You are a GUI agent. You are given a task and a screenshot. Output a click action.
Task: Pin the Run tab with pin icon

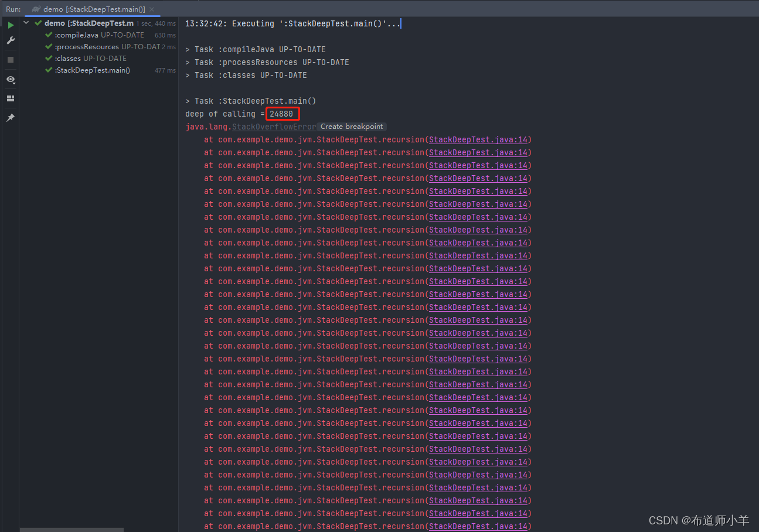(11, 118)
